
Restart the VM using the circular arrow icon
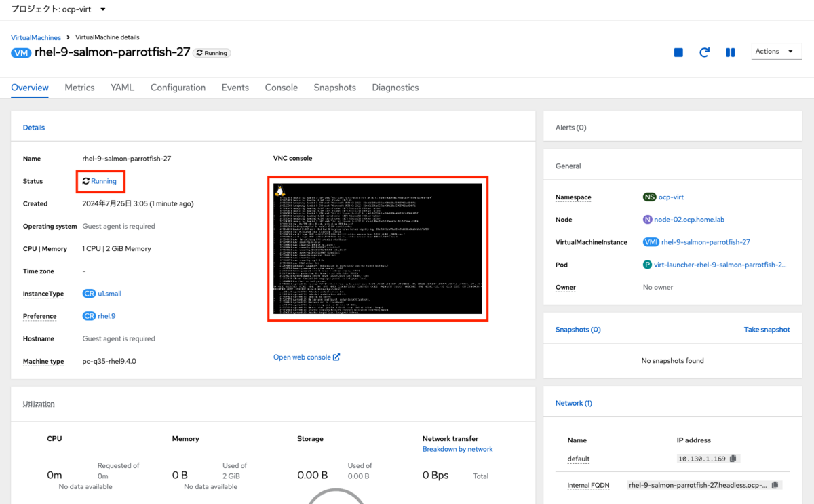[704, 52]
